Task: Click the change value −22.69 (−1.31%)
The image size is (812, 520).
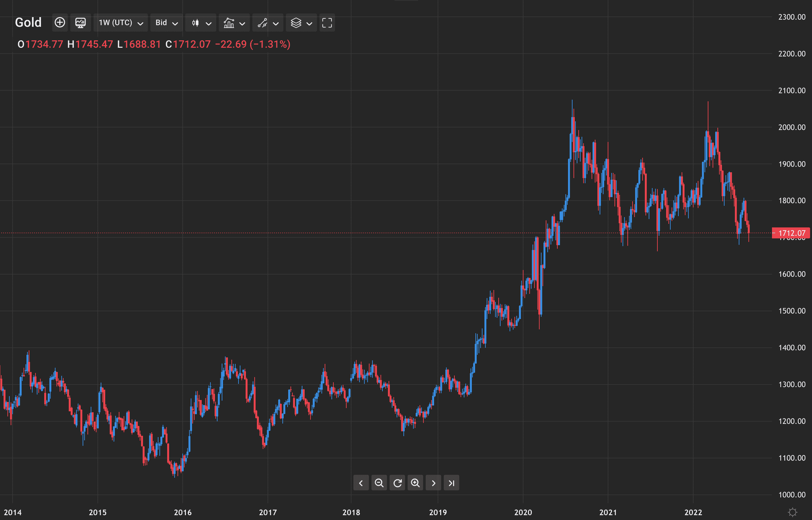Action: pos(253,44)
